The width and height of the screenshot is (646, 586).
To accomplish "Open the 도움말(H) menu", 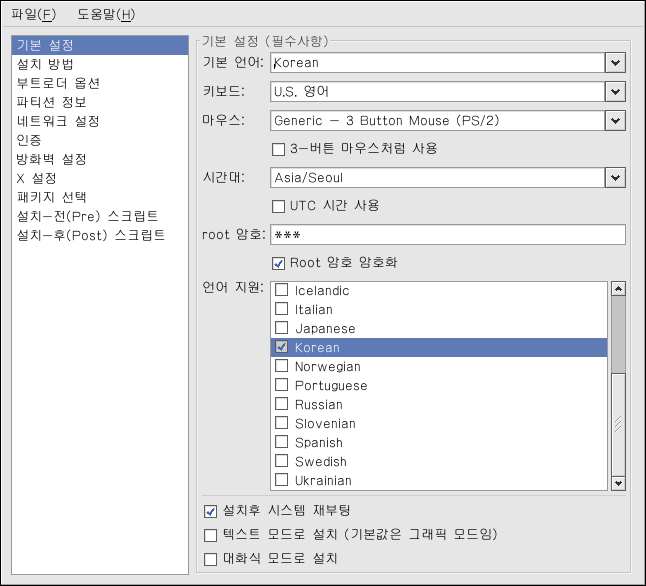I will click(105, 14).
